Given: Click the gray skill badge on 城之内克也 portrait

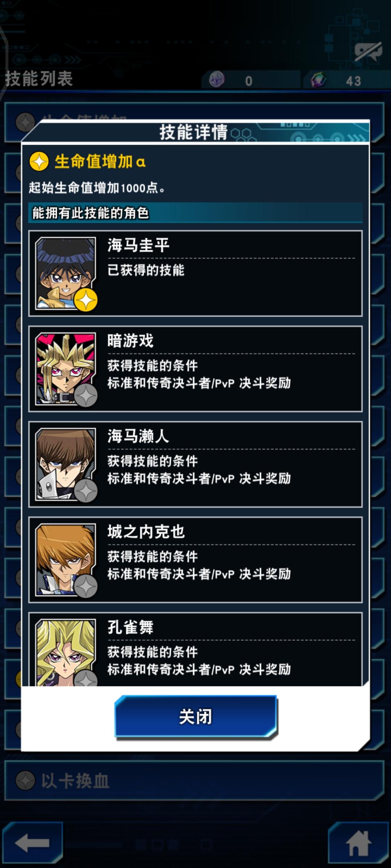Looking at the screenshot, I should 86,586.
